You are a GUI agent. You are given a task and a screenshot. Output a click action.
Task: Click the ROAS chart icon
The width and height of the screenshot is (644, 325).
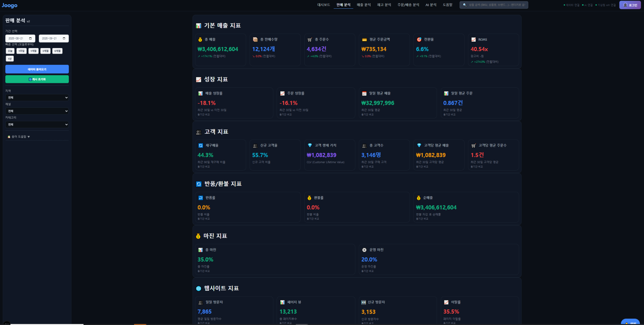[474, 40]
